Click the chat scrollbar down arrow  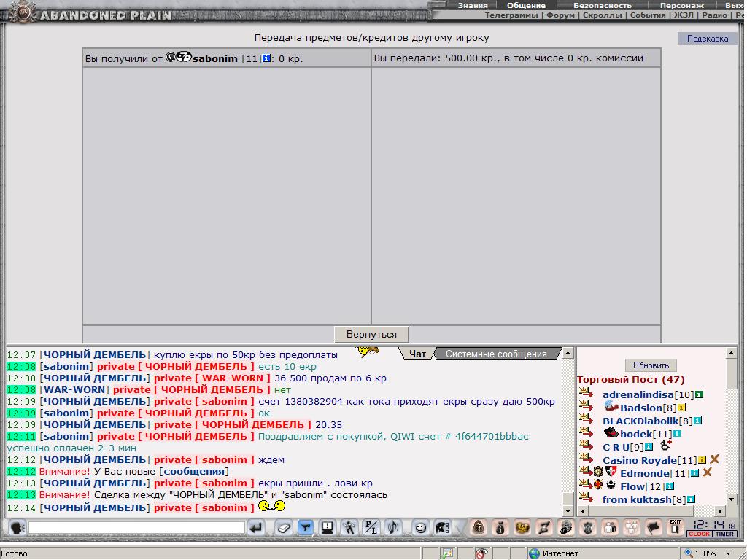coord(568,511)
